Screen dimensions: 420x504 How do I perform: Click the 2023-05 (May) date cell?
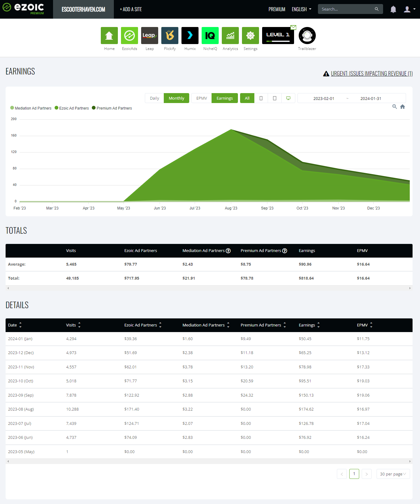pyautogui.click(x=21, y=452)
